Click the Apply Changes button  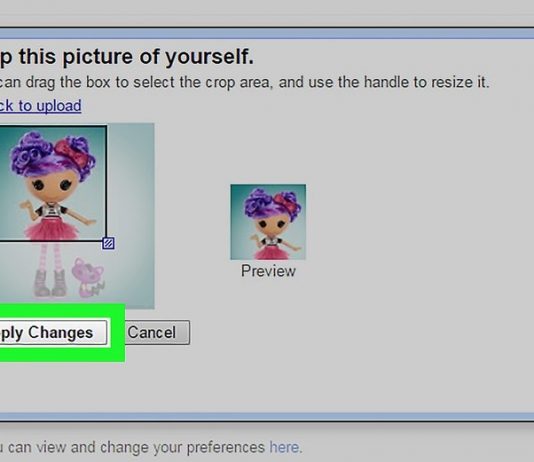click(53, 333)
